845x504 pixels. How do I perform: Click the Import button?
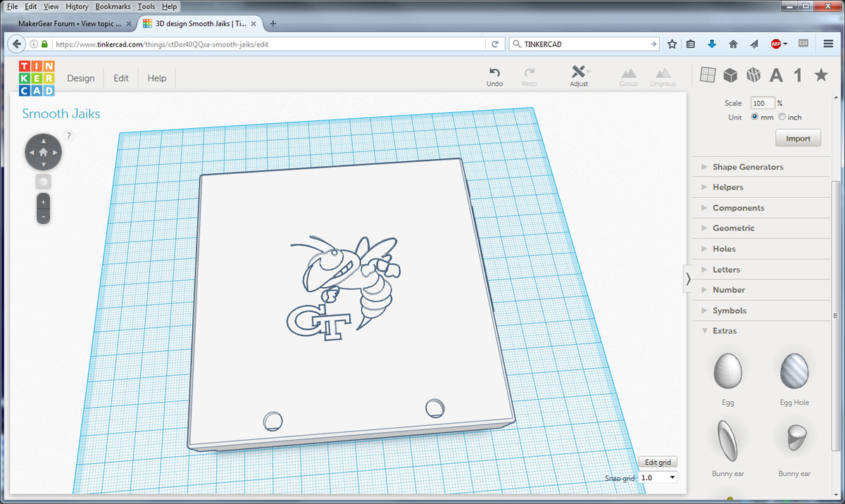[x=798, y=139]
